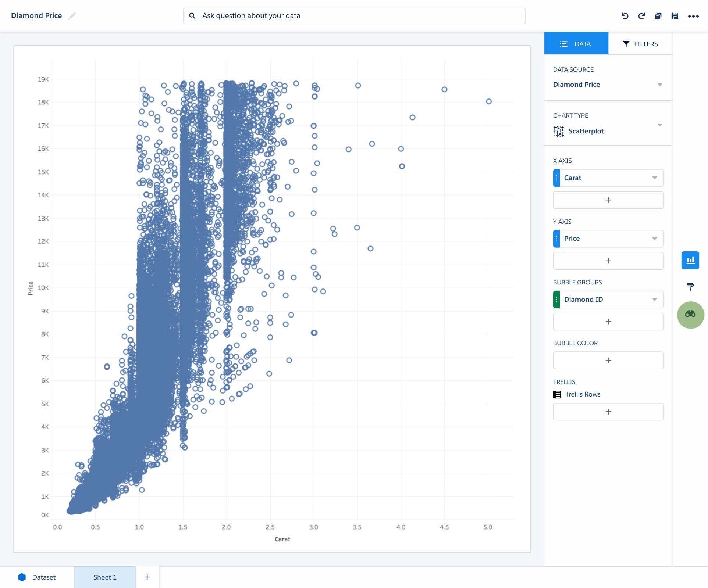Add another X axis field
The image size is (708, 588).
pyautogui.click(x=608, y=200)
